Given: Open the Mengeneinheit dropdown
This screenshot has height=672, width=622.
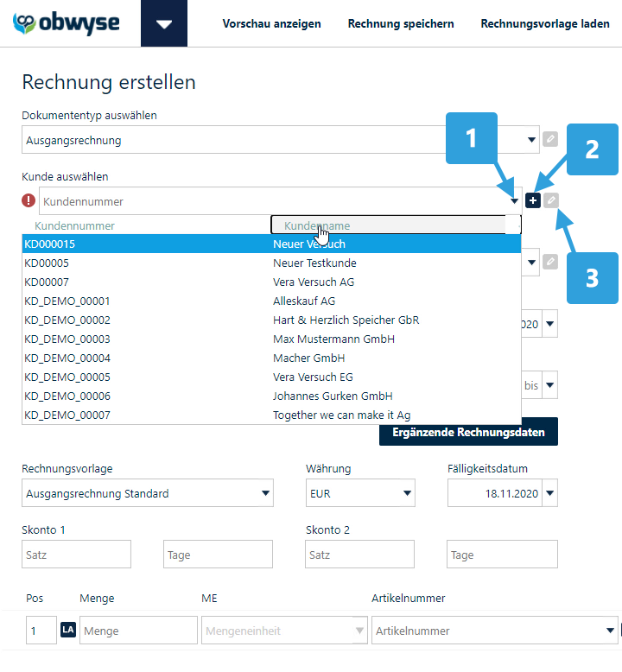Looking at the screenshot, I should pyautogui.click(x=284, y=631).
